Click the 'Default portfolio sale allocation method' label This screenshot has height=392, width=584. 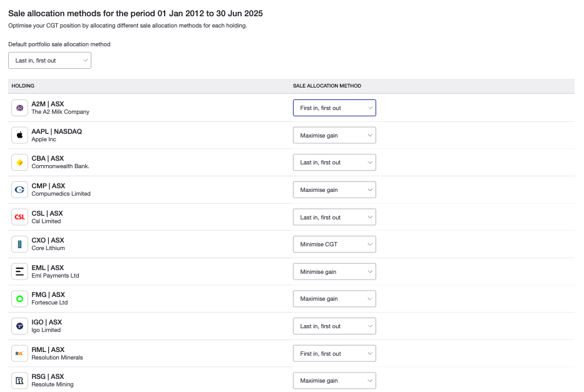59,44
